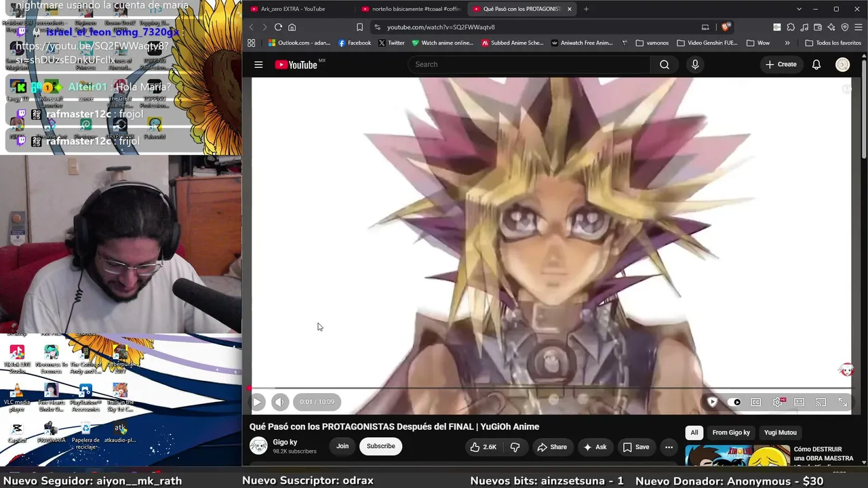This screenshot has height=488, width=868.
Task: Open a new browser tab
Action: 586,9
